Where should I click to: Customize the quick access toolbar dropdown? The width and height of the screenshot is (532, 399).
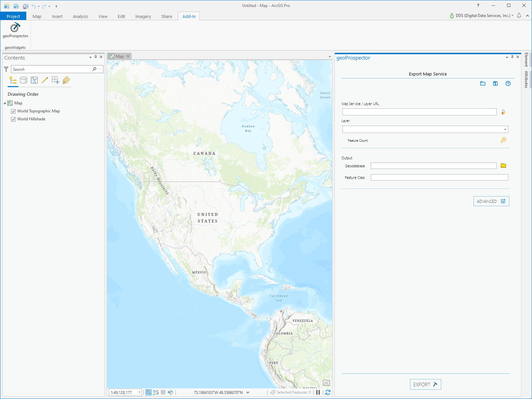click(x=56, y=6)
